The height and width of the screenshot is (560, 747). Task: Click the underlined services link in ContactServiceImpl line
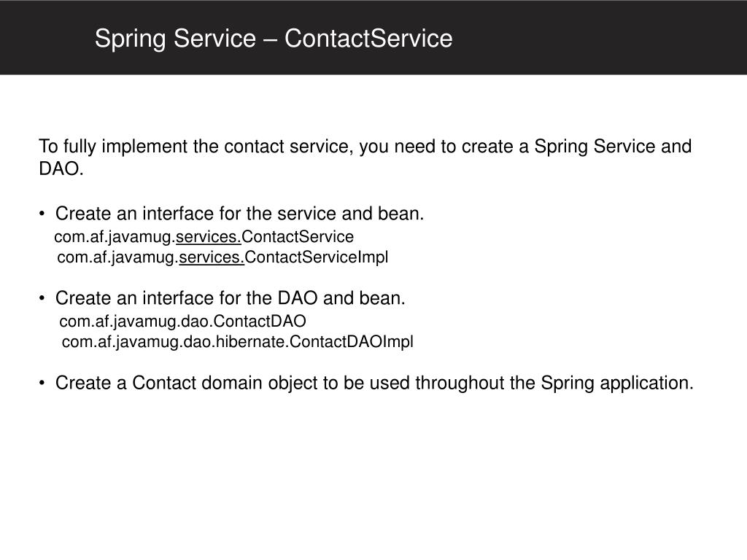click(212, 257)
